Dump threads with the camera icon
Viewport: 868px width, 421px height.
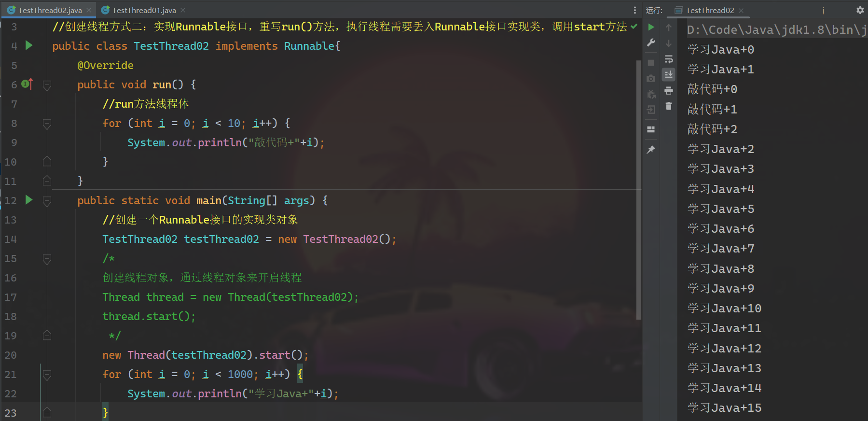coord(651,78)
